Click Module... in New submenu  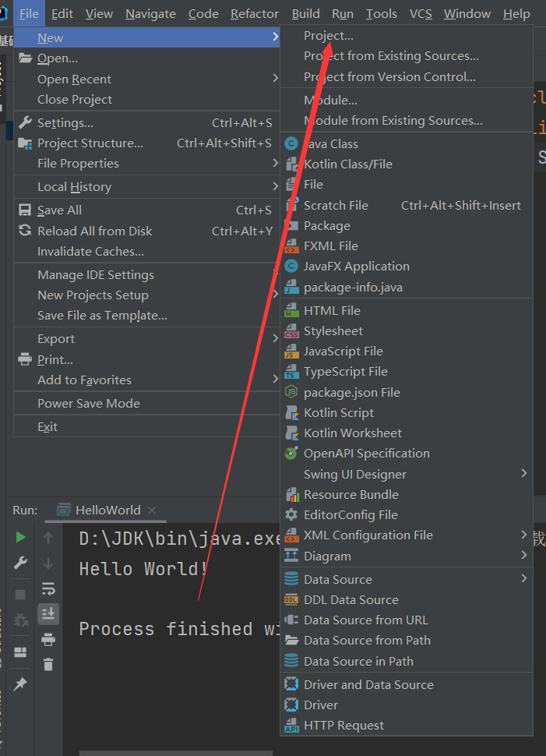coord(407,101)
